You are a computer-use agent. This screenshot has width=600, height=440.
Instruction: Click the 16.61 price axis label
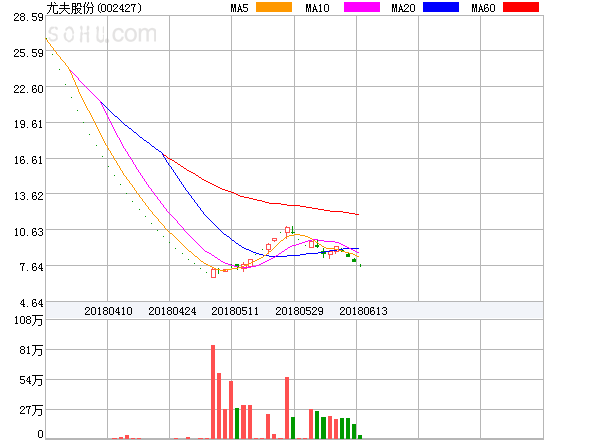point(28,160)
